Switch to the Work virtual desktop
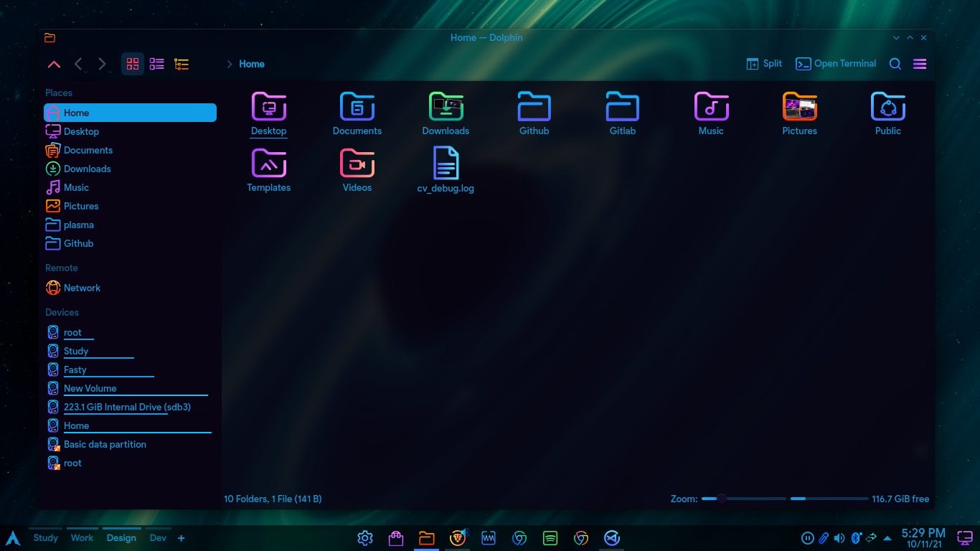This screenshot has width=980, height=551. (x=82, y=538)
